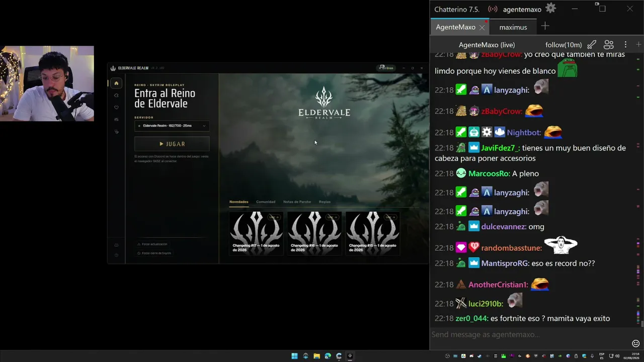
Task: Click username luci2910b in chat
Action: coord(486,304)
